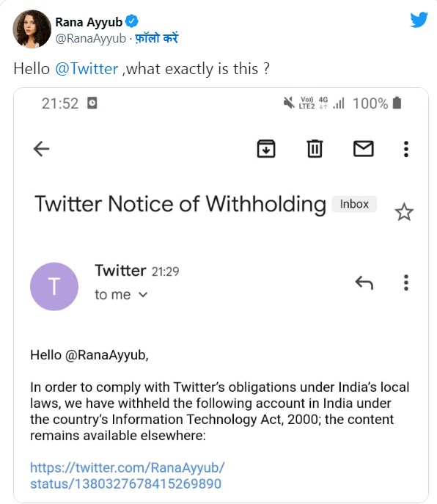This screenshot has height=504, width=437.
Task: Expand recipient details via the 'to me' chevron
Action: point(143,295)
